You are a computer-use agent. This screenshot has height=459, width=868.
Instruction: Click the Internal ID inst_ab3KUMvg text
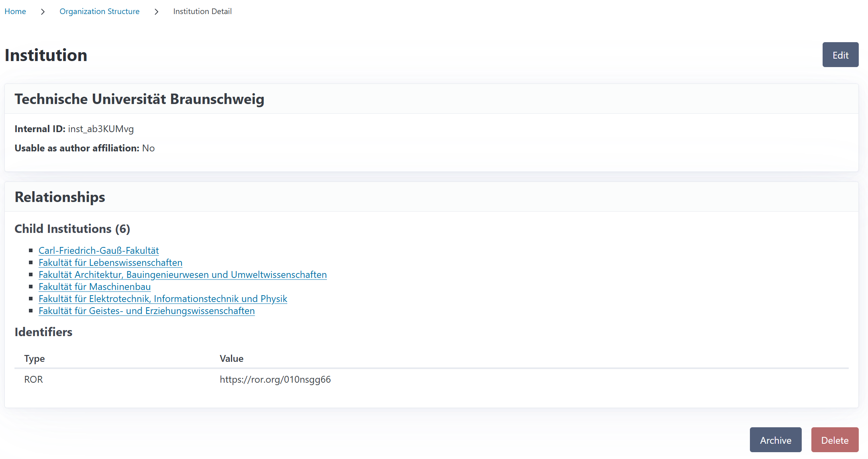(100, 129)
